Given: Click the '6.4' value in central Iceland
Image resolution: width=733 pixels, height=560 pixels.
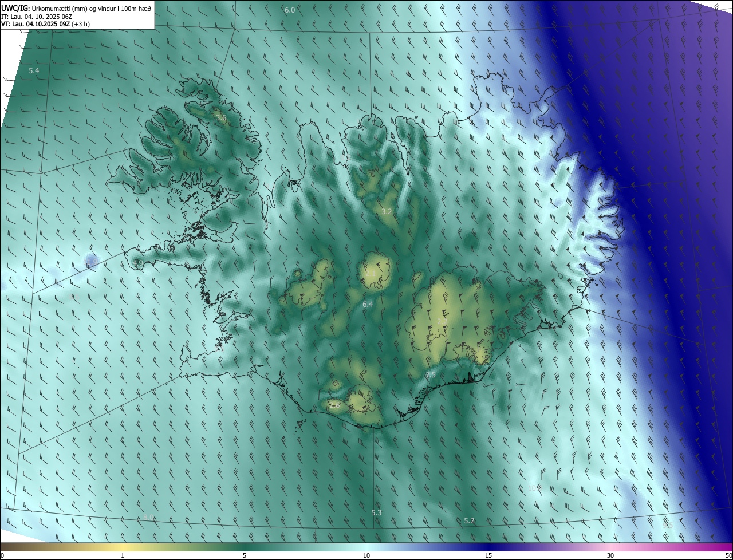Looking at the screenshot, I should (368, 304).
